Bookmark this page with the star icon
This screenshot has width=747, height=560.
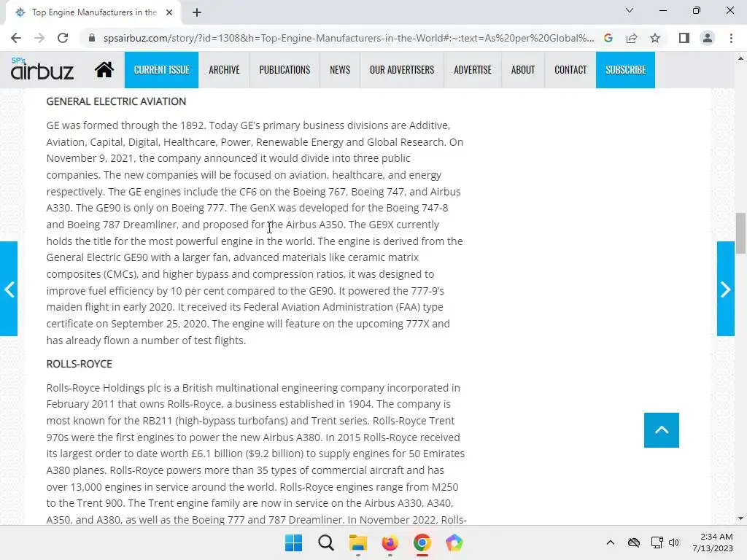click(655, 38)
